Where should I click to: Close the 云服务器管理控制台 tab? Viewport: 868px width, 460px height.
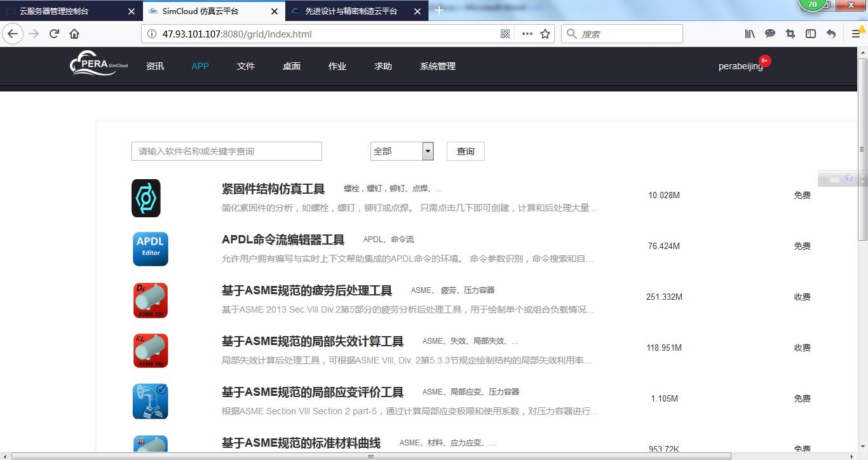(132, 11)
